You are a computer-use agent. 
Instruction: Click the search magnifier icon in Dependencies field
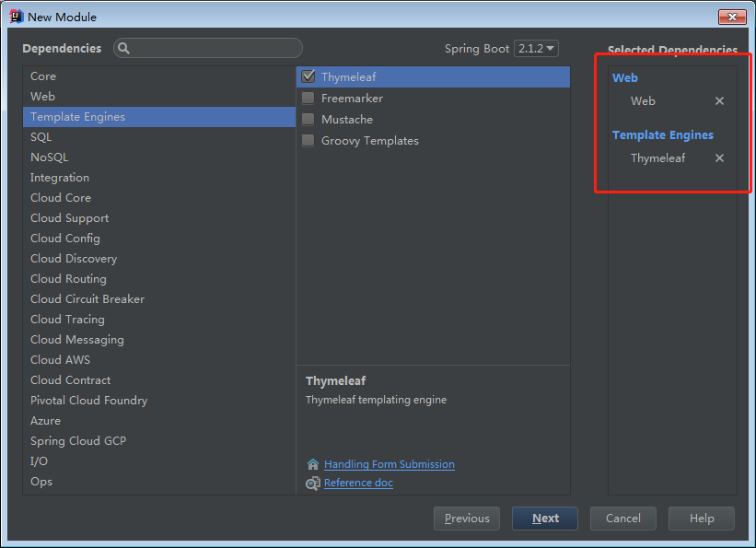coord(124,49)
